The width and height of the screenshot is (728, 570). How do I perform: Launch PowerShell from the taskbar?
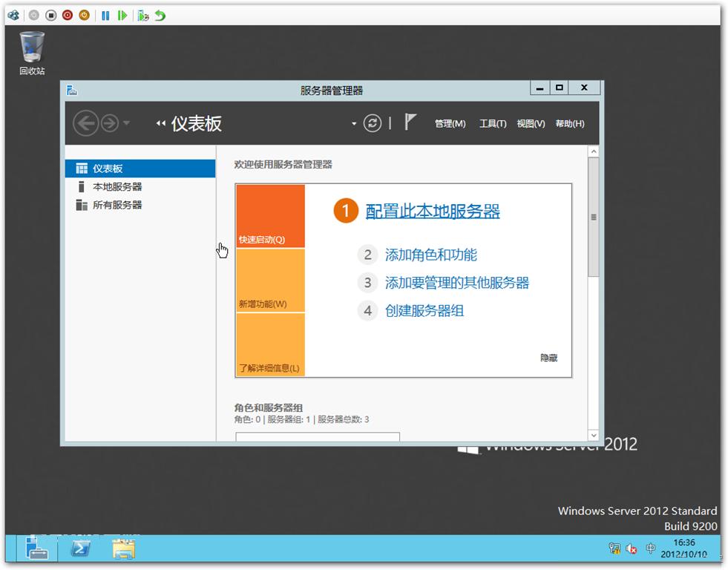[81, 549]
